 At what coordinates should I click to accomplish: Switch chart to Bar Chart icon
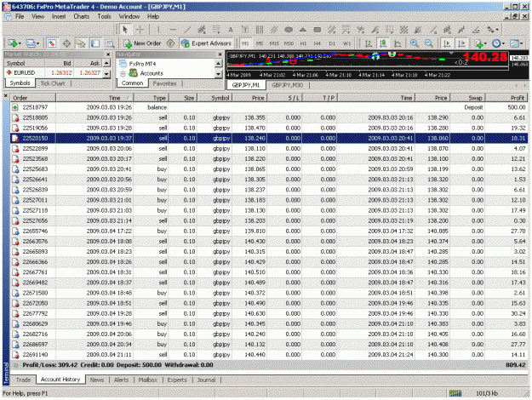coord(369,43)
